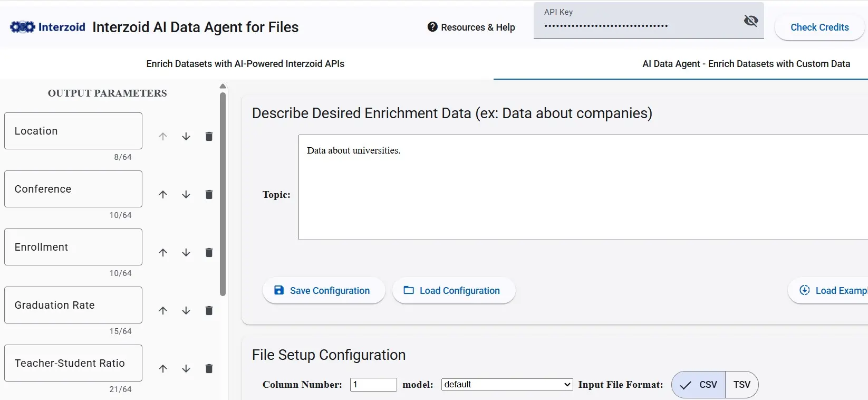
Task: Click the Topic text area
Action: 583,187
